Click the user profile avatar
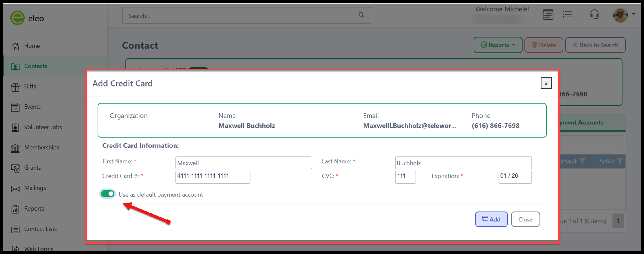This screenshot has width=644, height=254. (x=620, y=15)
